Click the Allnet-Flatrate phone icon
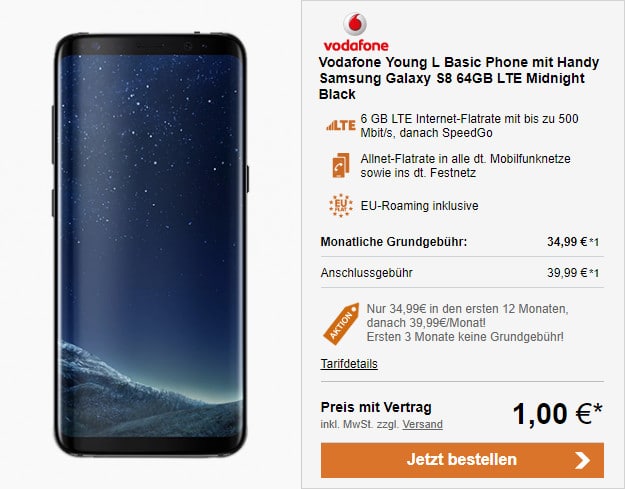Screen dimensions: 625x489 point(341,165)
